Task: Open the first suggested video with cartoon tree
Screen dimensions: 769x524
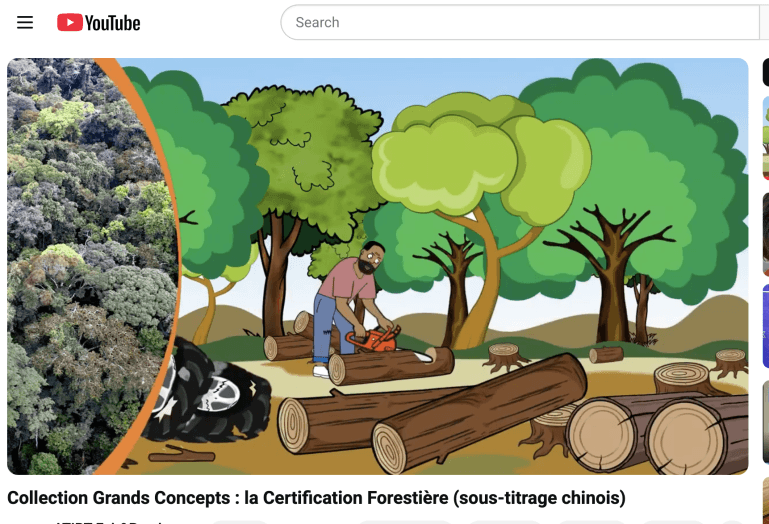Action: [766, 139]
